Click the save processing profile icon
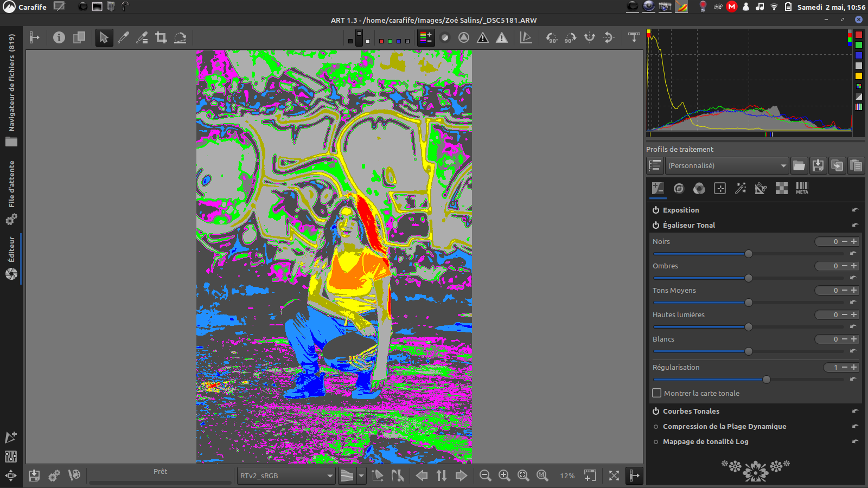 (818, 165)
